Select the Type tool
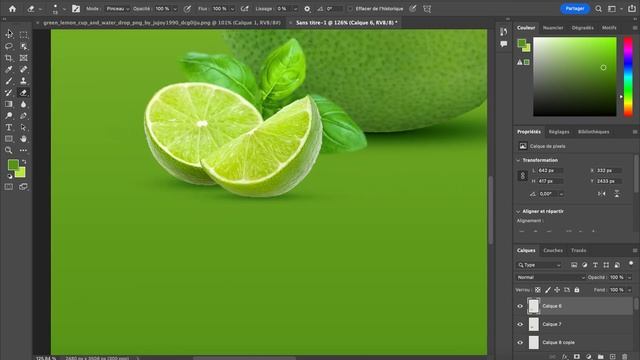The height and width of the screenshot is (360, 640). click(x=9, y=127)
